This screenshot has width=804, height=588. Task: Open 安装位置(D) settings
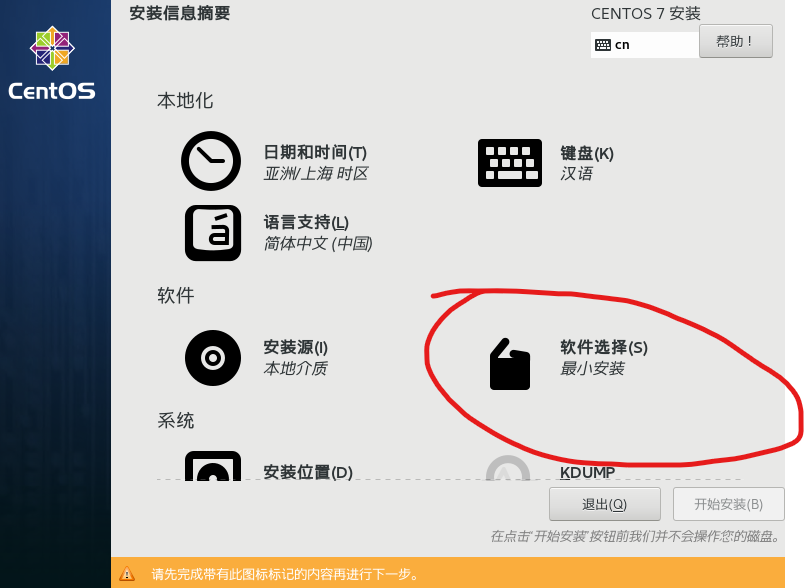[x=308, y=472]
